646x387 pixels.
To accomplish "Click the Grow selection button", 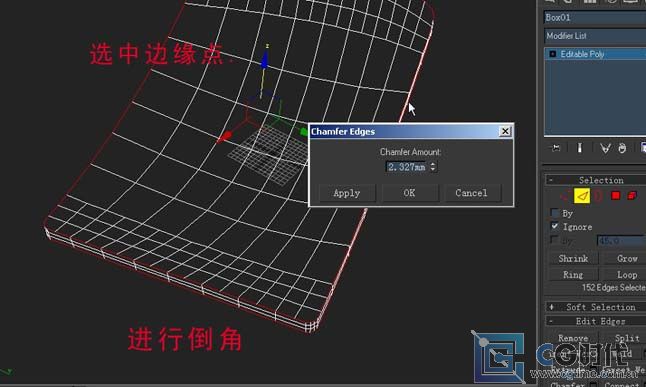I will tap(625, 258).
